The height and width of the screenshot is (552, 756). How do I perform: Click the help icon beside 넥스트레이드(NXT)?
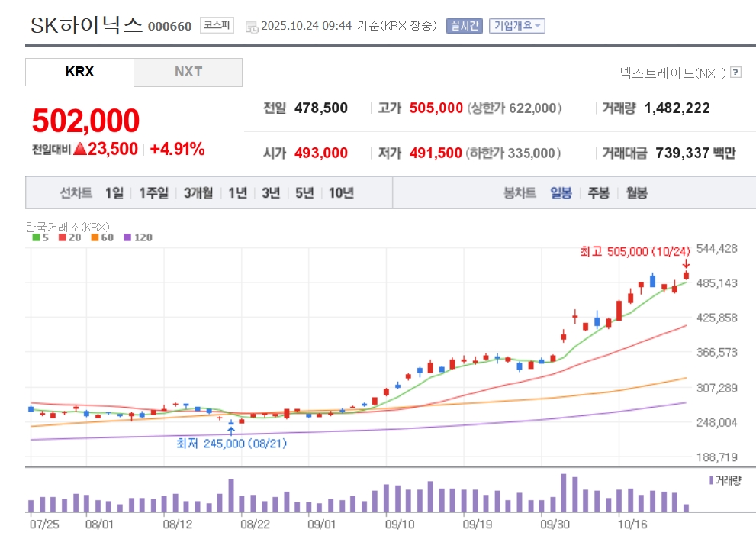click(735, 73)
